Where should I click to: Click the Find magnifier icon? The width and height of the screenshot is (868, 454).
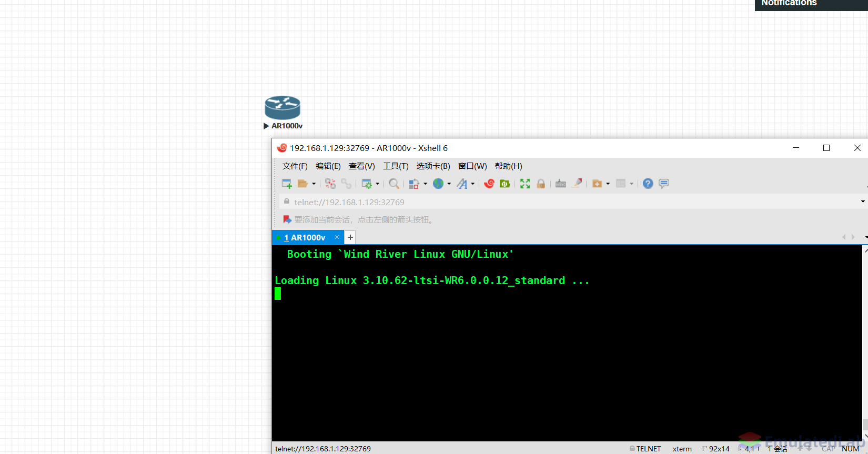[x=393, y=184]
